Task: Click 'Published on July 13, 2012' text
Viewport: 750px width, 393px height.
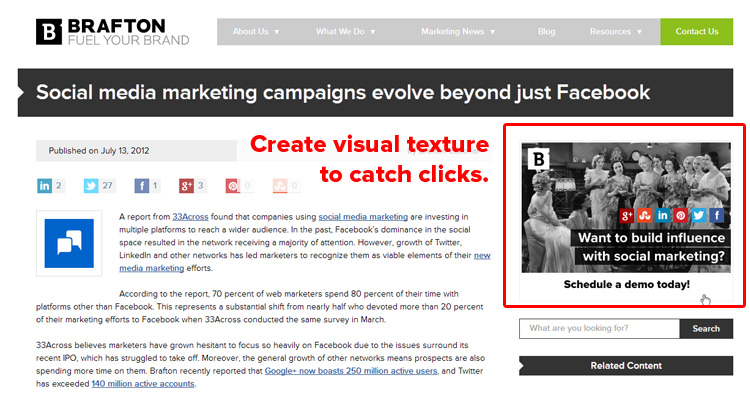Action: 99,151
